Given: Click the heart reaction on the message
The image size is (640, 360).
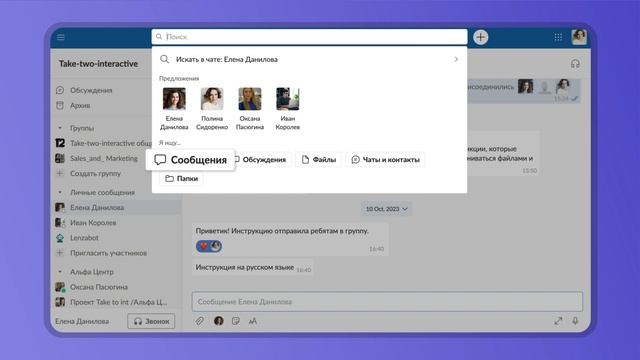Looking at the screenshot, I should coord(204,246).
